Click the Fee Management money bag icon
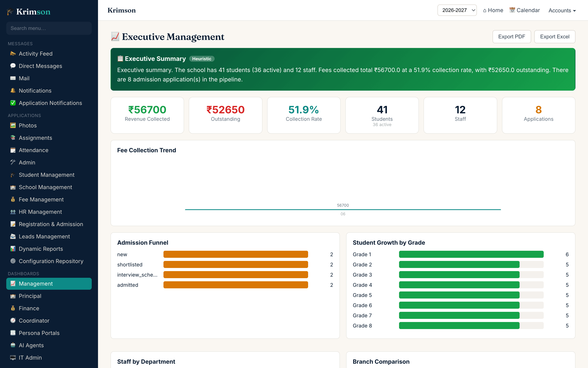This screenshot has width=588, height=368. pyautogui.click(x=13, y=199)
